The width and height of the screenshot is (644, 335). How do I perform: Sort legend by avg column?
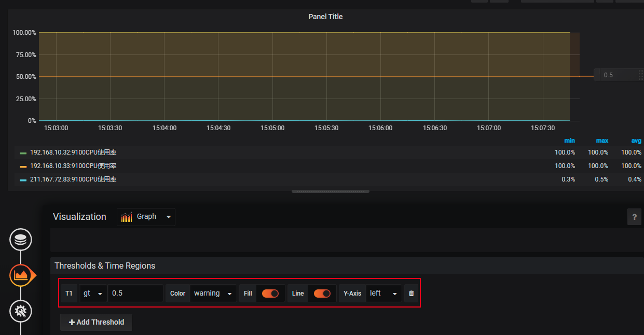(x=636, y=141)
